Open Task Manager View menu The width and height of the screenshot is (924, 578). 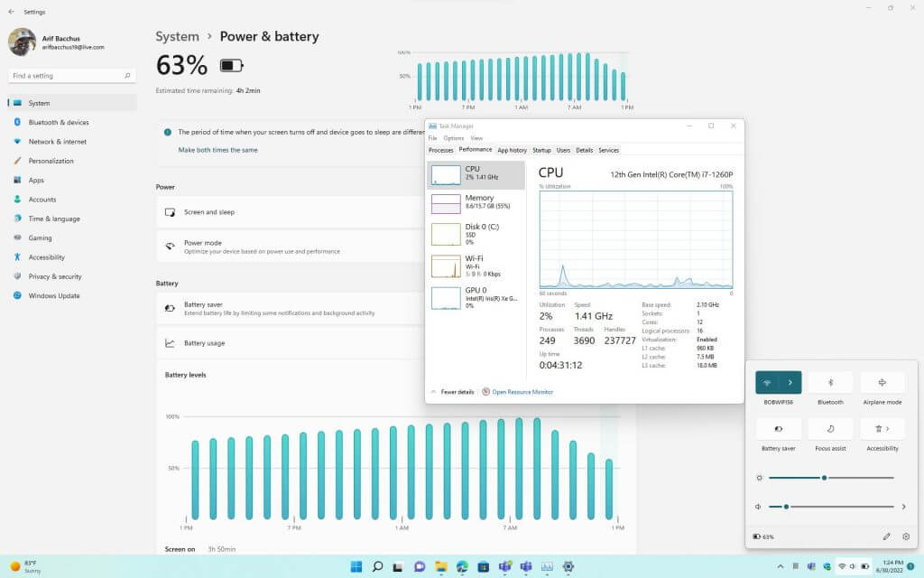(x=476, y=138)
